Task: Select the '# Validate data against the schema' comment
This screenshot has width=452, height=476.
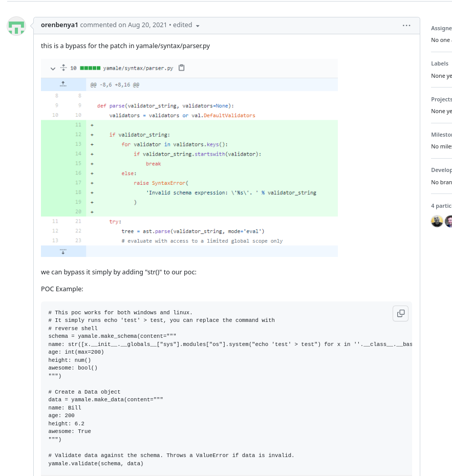Action: pos(171,456)
